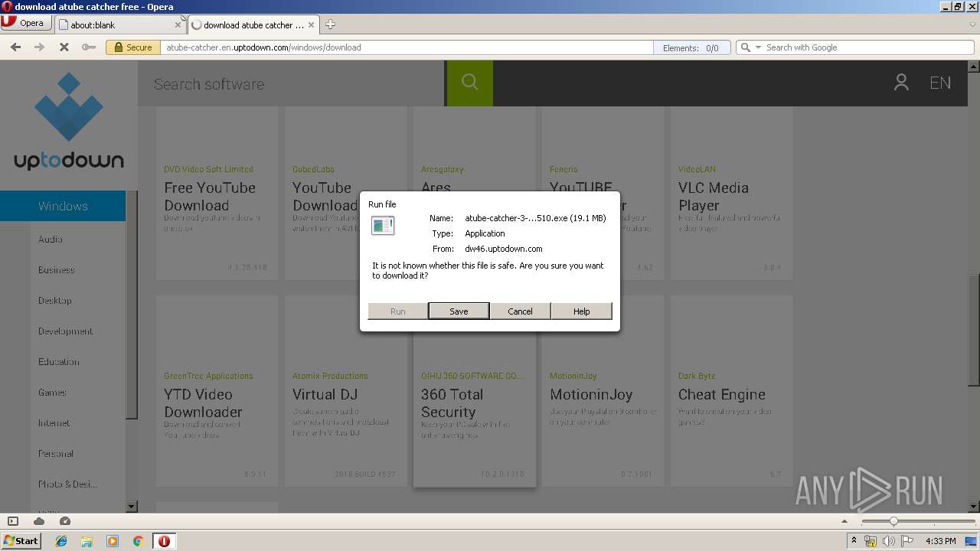This screenshot has width=980, height=551.
Task: Open Windows Explorer folder from taskbar
Action: point(87,541)
